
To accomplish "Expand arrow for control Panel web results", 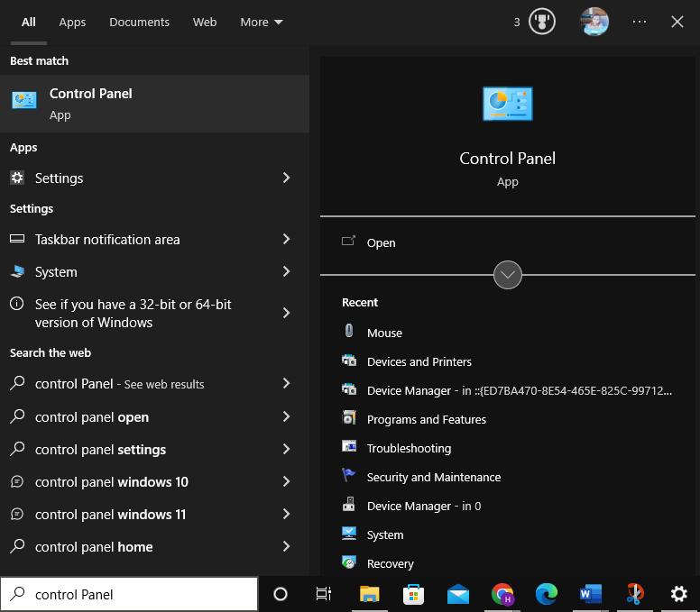I will pyautogui.click(x=287, y=383).
